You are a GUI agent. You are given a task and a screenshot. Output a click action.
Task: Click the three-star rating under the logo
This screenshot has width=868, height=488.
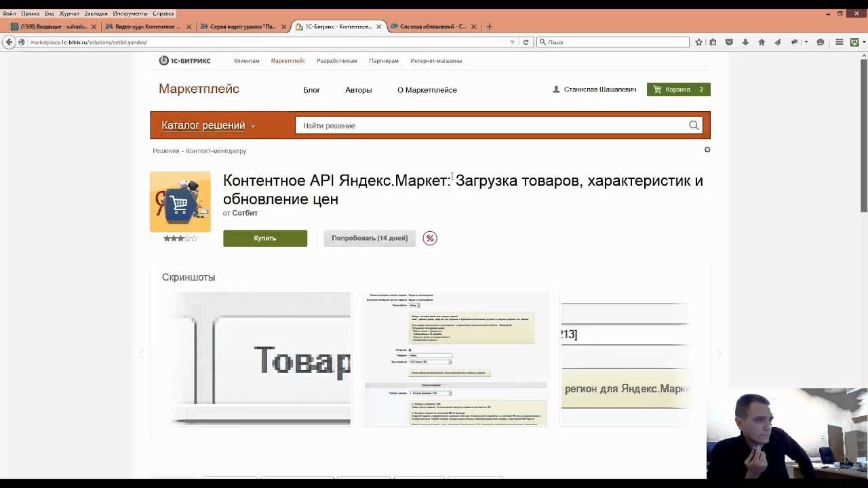(180, 239)
